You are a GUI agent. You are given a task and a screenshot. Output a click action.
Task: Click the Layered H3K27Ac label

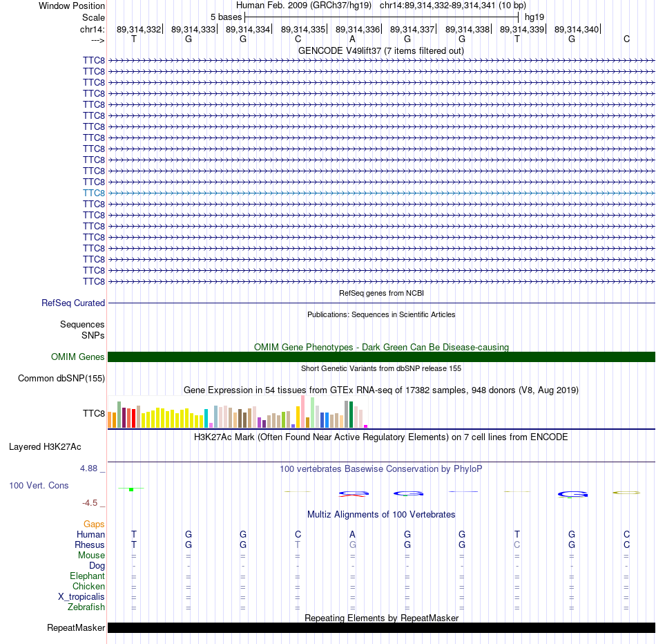(x=45, y=447)
